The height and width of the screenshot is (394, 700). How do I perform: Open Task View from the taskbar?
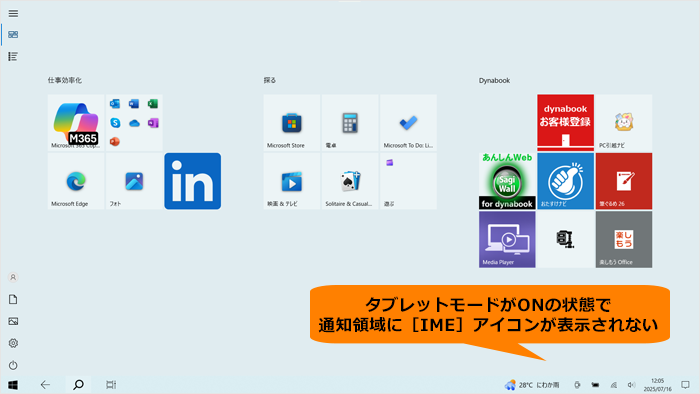[111, 385]
